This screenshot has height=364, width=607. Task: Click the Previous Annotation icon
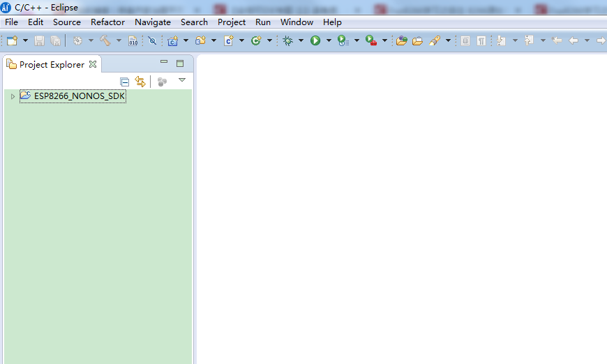click(x=529, y=40)
